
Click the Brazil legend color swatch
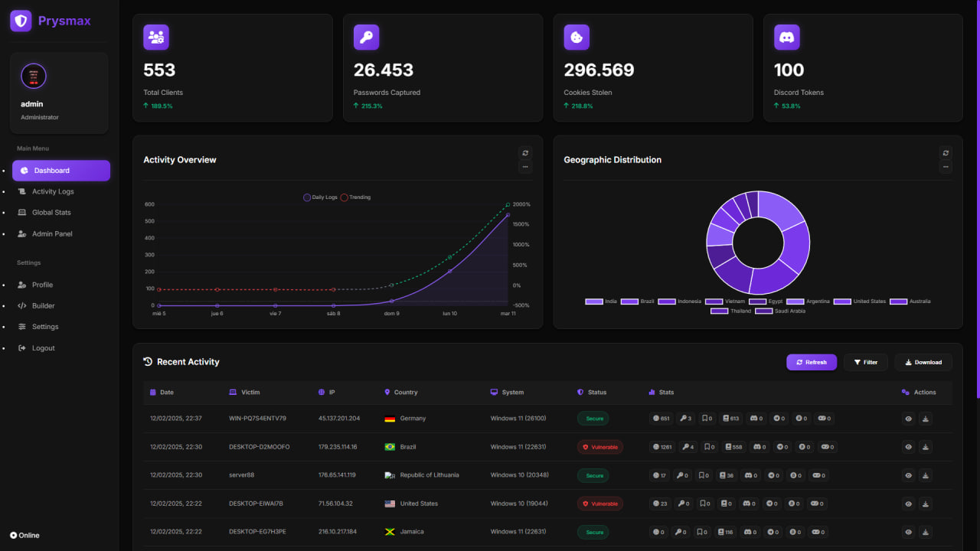629,302
